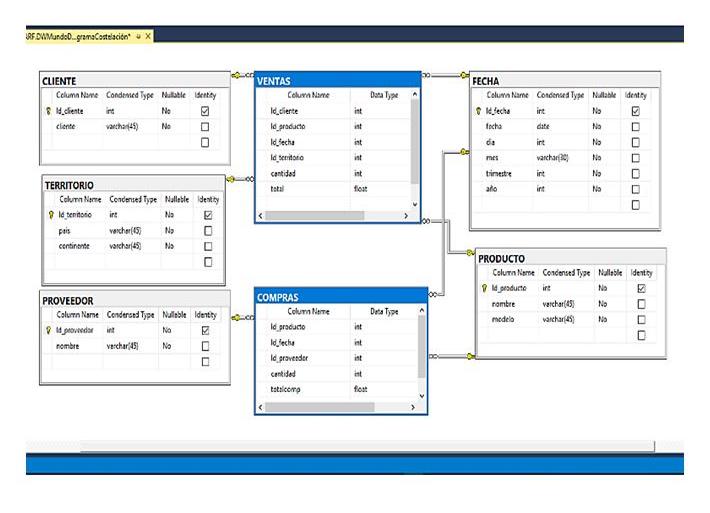The height and width of the screenshot is (513, 710).
Task: Click the diagram's main horizontal scrollbar
Action: click(x=367, y=446)
